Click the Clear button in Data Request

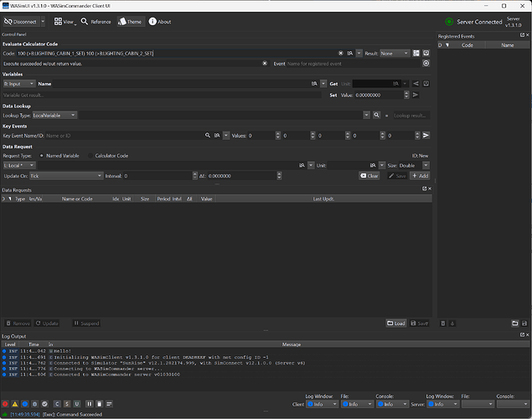click(x=369, y=176)
